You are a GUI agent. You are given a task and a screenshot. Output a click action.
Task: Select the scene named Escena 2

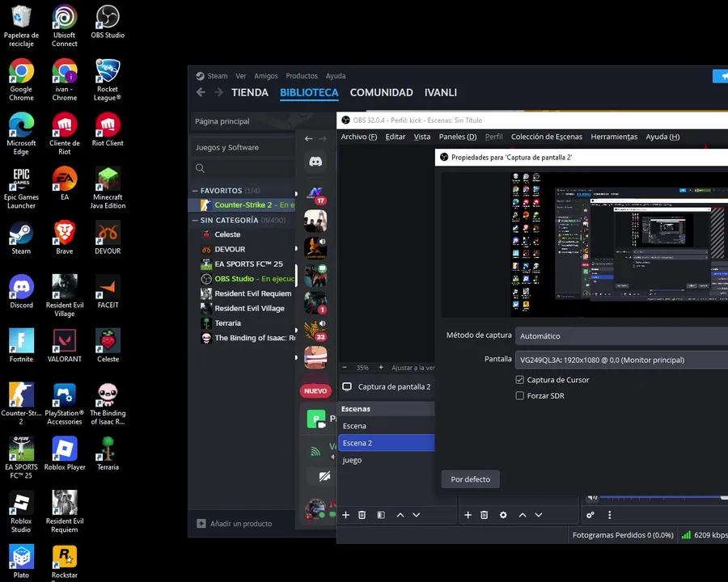pos(387,443)
